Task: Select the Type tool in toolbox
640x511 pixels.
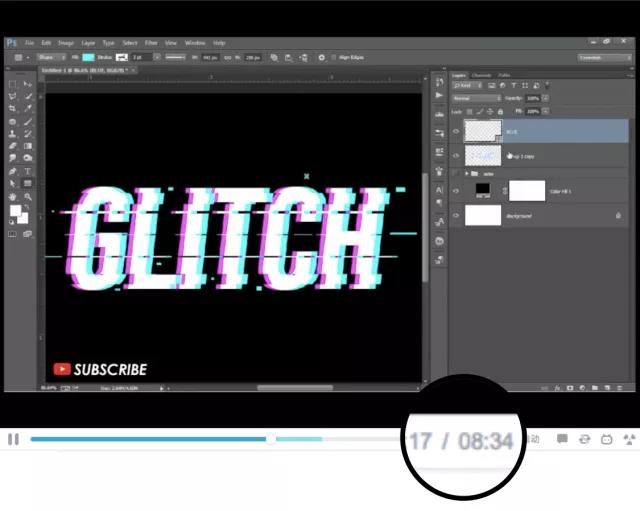Action: (28, 171)
